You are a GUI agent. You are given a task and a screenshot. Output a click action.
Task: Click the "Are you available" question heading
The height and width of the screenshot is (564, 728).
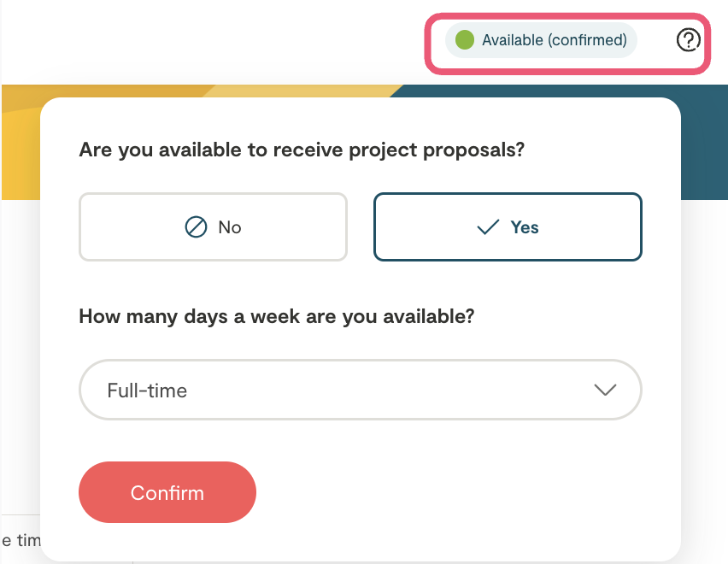[301, 150]
